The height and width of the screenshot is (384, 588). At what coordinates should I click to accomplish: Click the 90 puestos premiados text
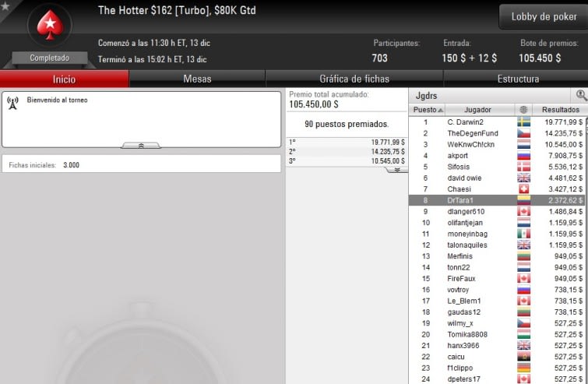[347, 124]
